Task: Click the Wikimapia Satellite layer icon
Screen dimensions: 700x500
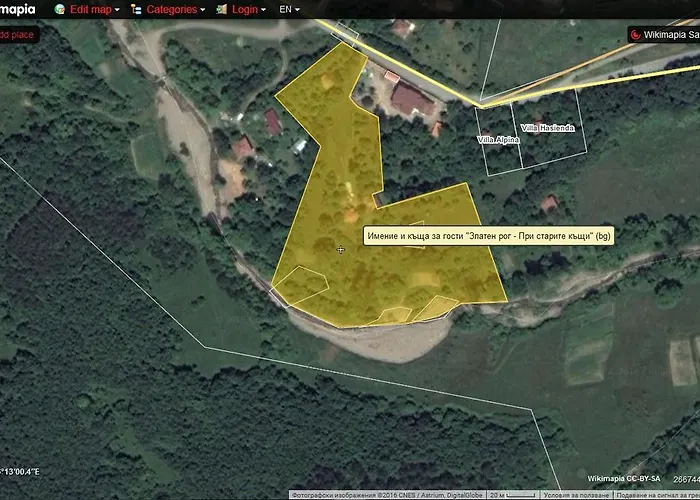Action: (x=635, y=34)
